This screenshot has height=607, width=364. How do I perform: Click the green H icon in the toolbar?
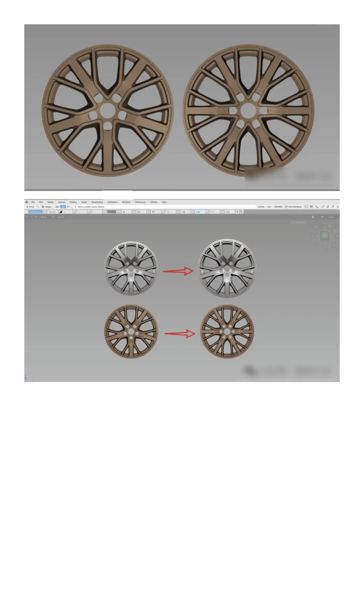[311, 207]
